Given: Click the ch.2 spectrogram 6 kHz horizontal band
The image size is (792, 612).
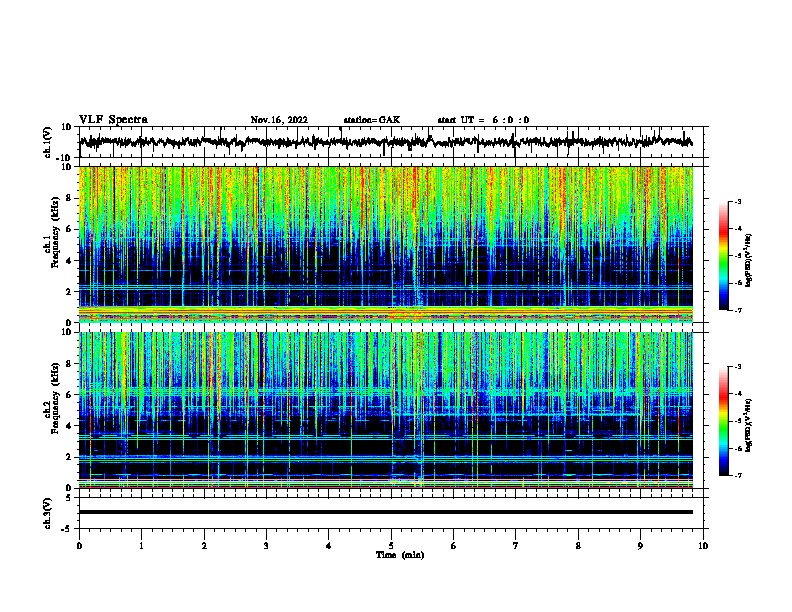Looking at the screenshot, I should 386,391.
